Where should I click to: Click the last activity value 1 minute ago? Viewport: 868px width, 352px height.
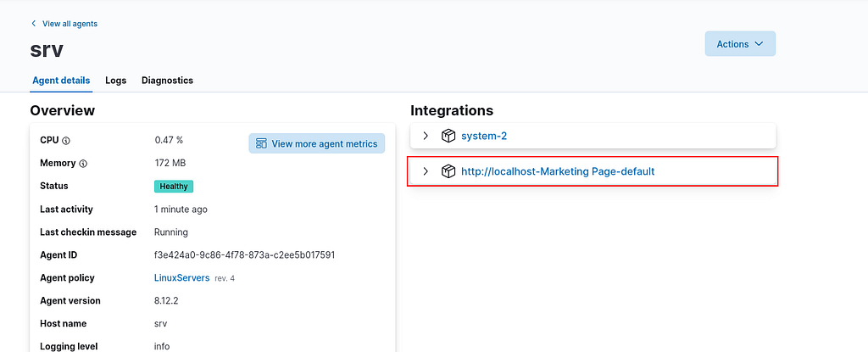[181, 209]
